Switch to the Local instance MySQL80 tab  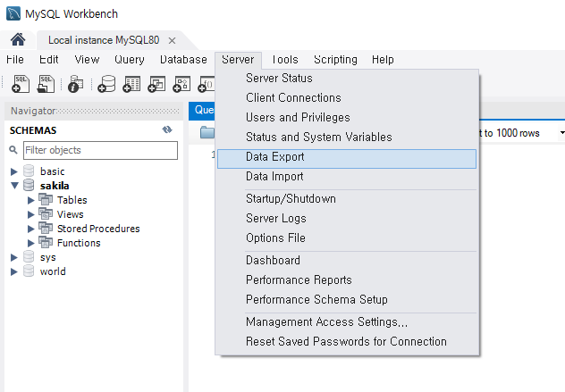[x=104, y=40]
